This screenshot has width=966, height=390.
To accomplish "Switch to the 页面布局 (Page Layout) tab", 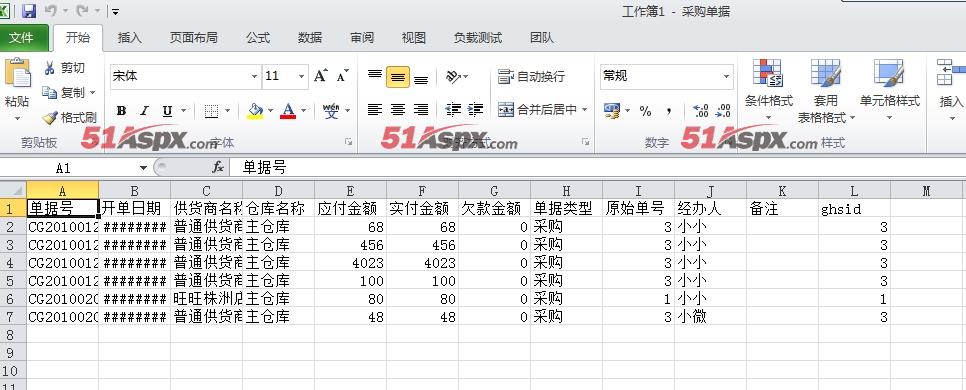I will [x=193, y=38].
